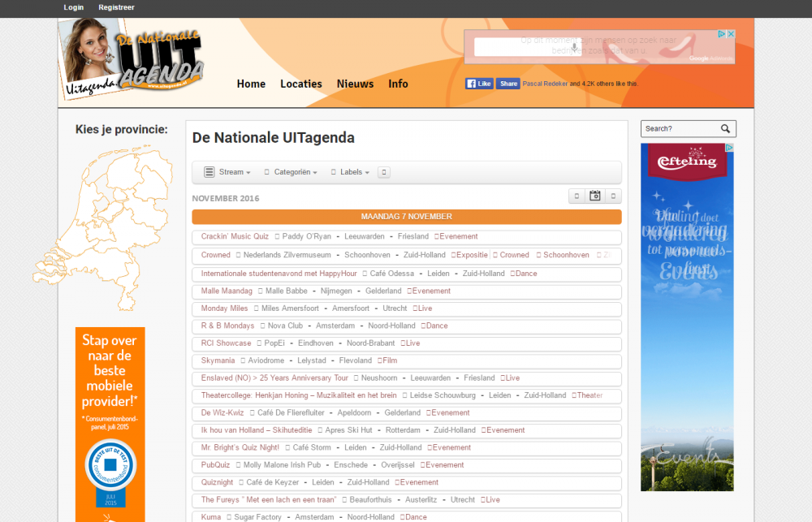Open the De Wiz-Kwiz event
The image size is (812, 522).
[222, 412]
